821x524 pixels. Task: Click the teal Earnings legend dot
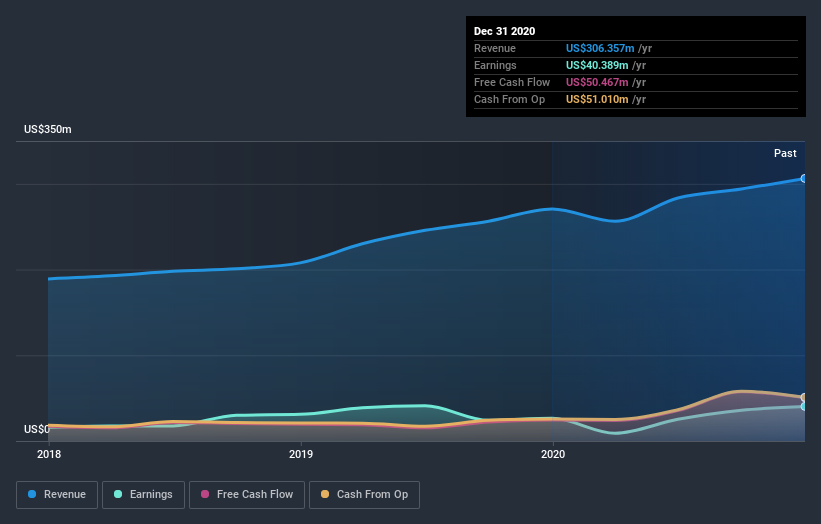pos(118,494)
